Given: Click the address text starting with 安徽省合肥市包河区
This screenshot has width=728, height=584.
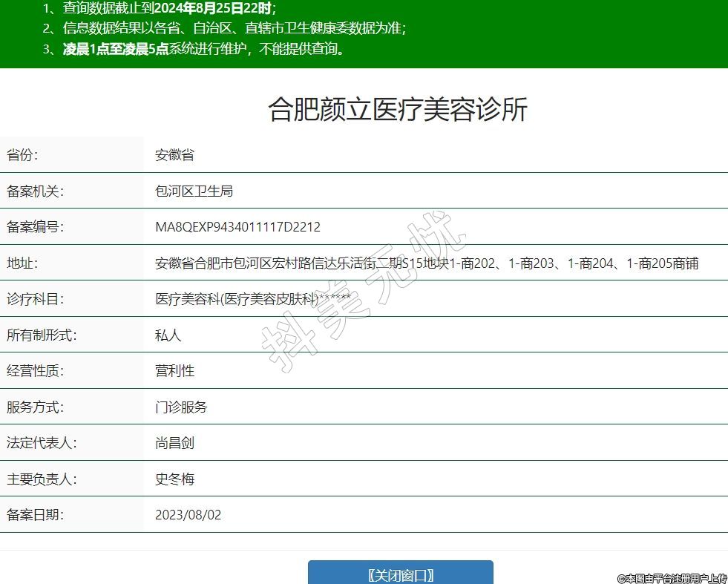Looking at the screenshot, I should (426, 263).
